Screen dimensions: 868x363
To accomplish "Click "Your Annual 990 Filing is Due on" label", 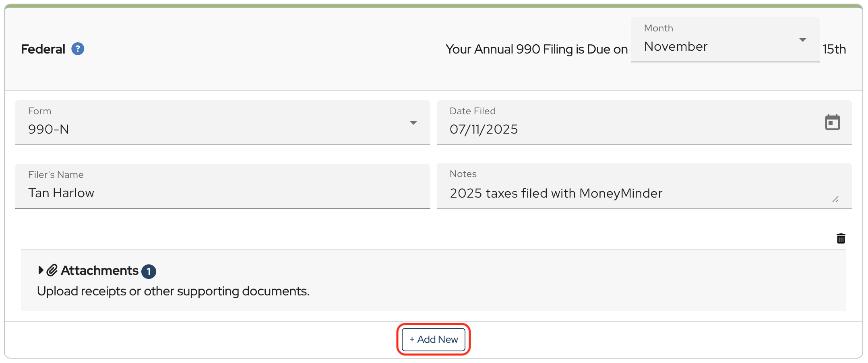I will click(536, 49).
